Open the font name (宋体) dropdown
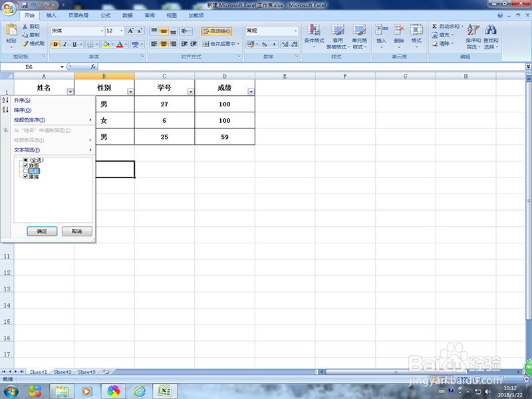Image resolution: width=532 pixels, height=399 pixels. 102,31
